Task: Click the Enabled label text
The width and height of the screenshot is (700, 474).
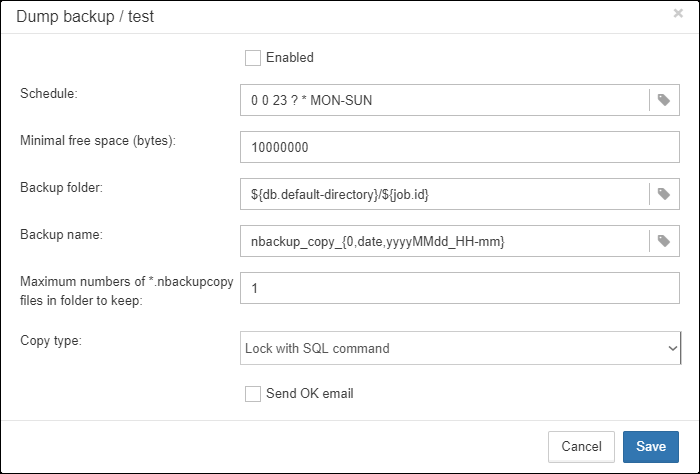Action: (290, 58)
